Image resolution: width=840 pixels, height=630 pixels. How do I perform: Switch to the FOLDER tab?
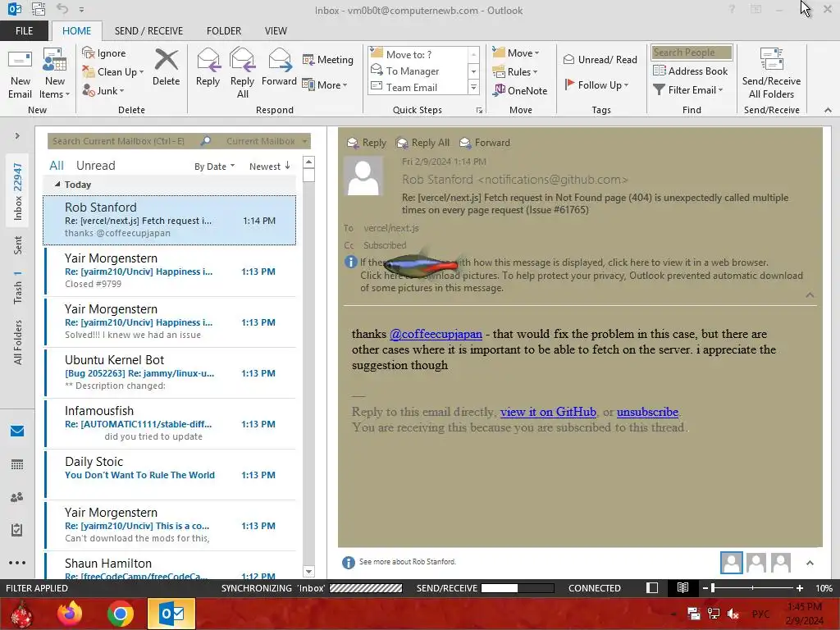coord(224,30)
